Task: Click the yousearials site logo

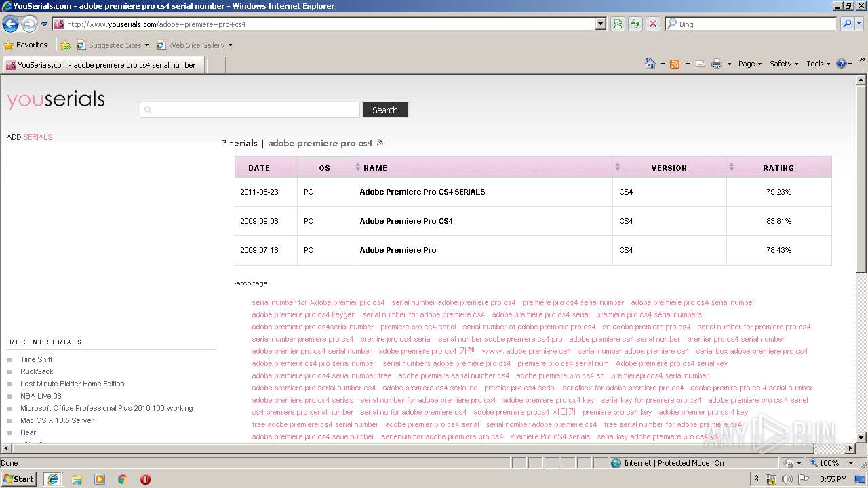Action: 56,100
